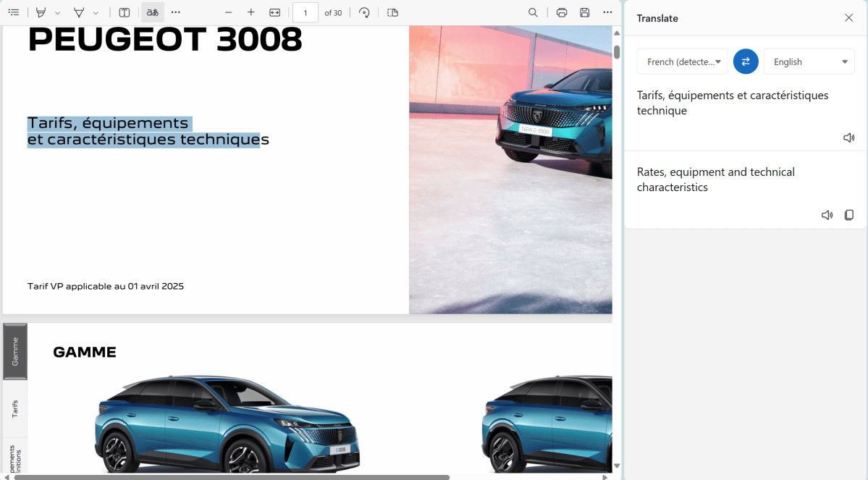
Task: Play audio of the English translation
Action: [827, 215]
